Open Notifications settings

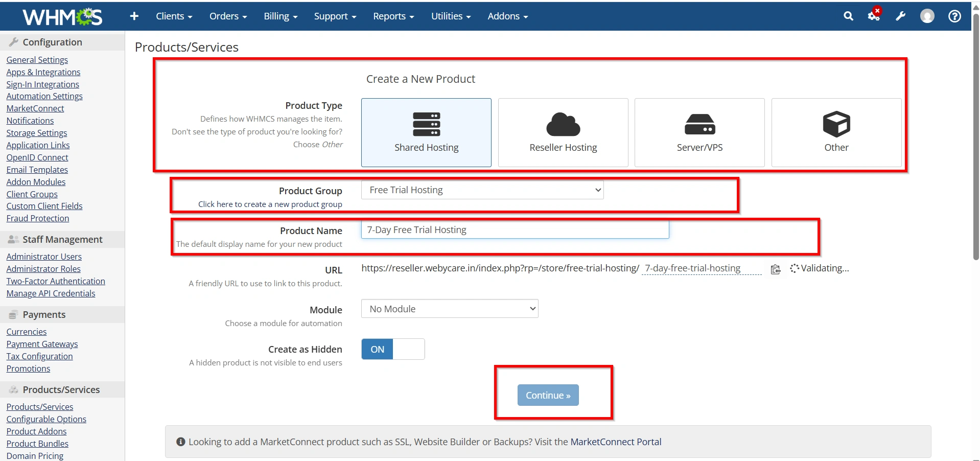[x=30, y=121]
